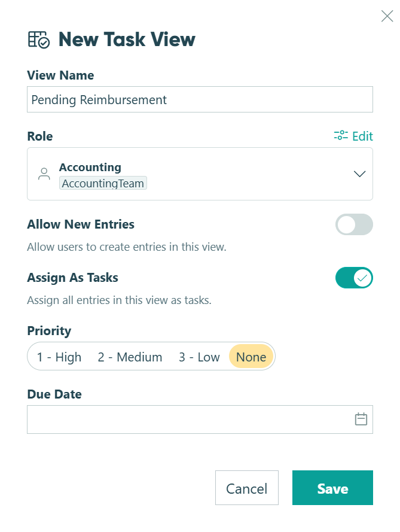This screenshot has width=400, height=532.
Task: Cancel creating the task view
Action: click(x=247, y=488)
